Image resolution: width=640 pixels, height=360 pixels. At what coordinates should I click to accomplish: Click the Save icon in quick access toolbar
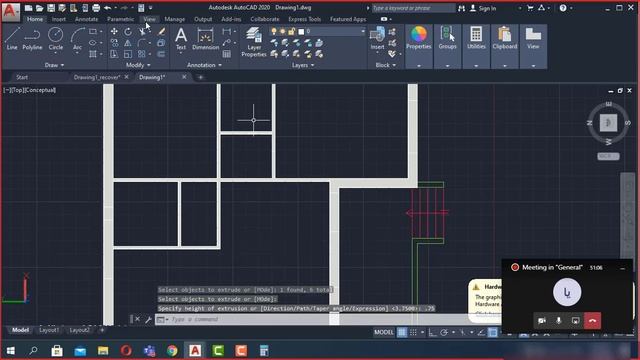coord(51,8)
